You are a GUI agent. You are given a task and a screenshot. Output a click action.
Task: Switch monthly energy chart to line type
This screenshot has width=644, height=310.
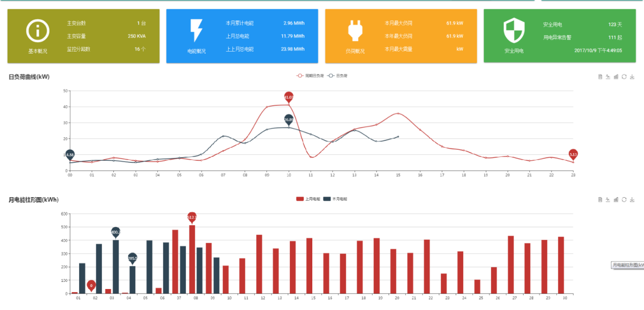click(x=608, y=200)
